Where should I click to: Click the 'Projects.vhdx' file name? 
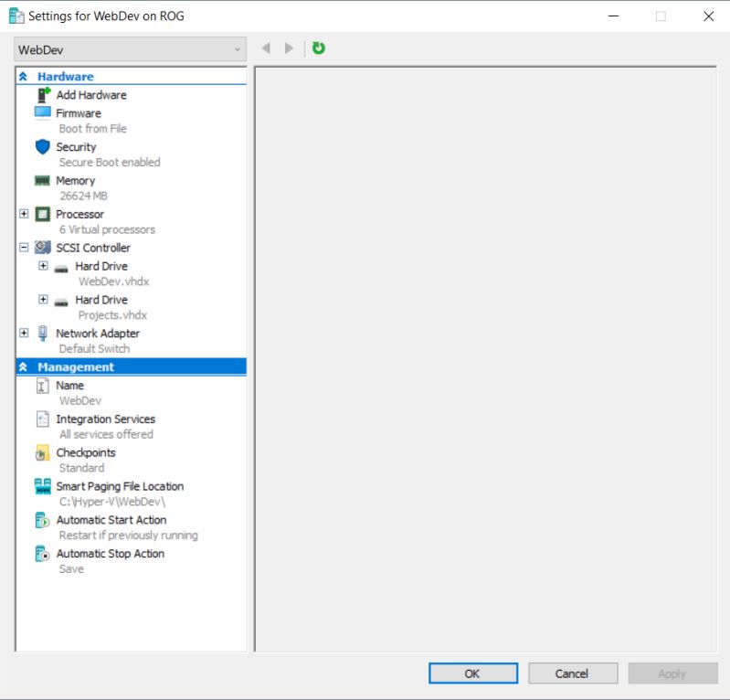tap(112, 315)
